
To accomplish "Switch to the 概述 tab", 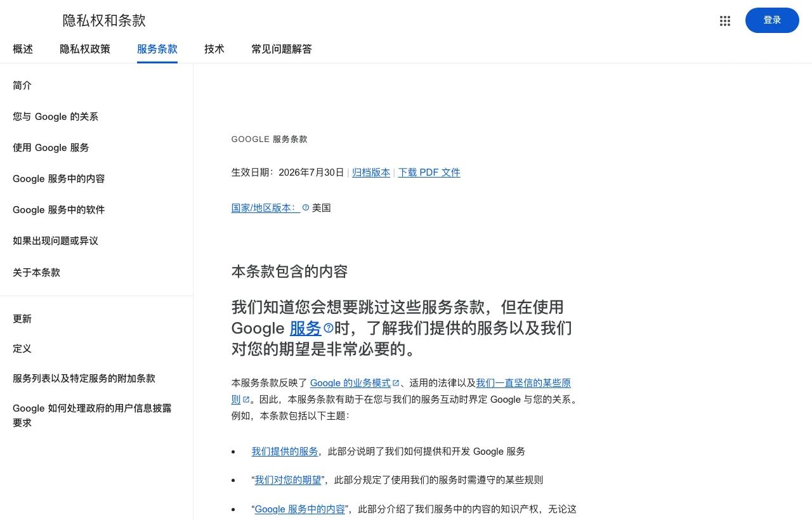I will point(23,49).
